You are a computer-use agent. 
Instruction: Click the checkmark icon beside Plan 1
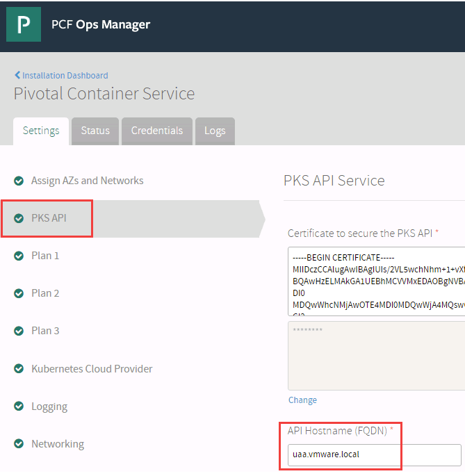(x=19, y=256)
